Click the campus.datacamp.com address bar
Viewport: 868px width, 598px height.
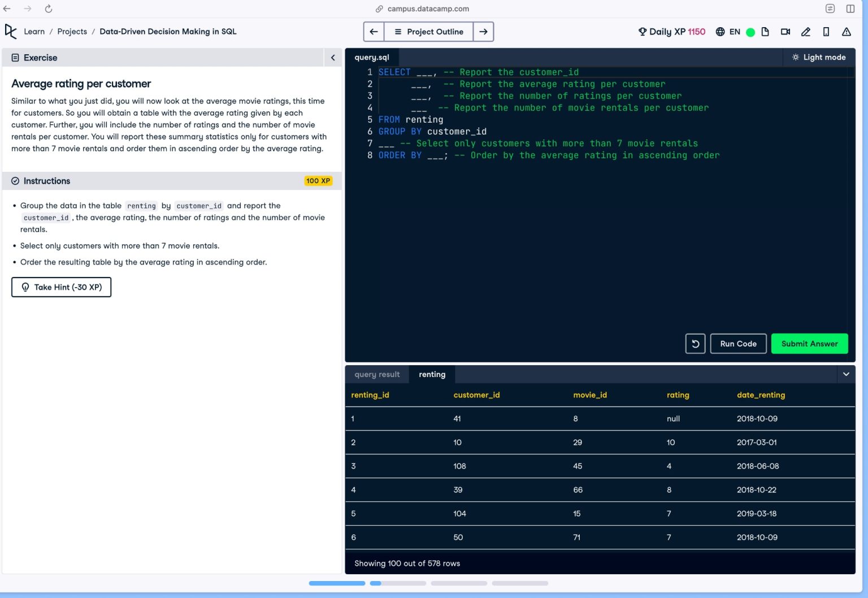(x=428, y=9)
